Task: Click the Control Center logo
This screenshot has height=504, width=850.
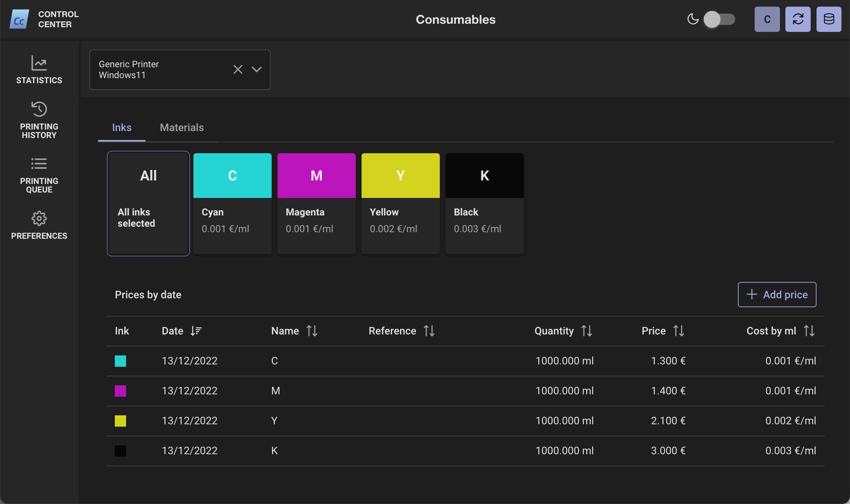Action: [x=19, y=19]
